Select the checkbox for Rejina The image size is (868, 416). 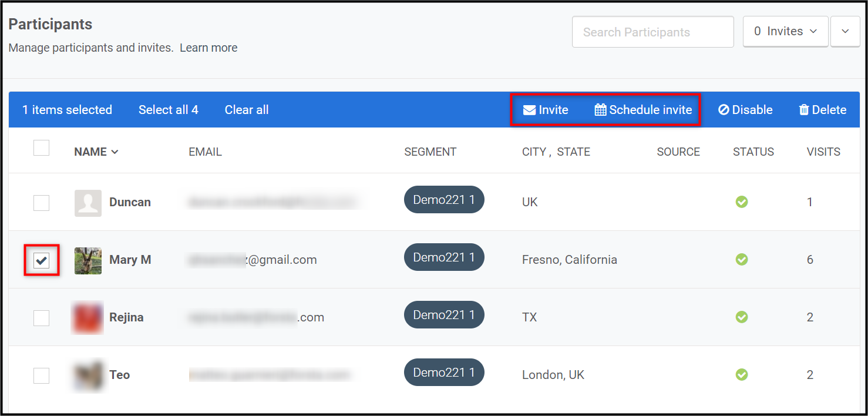click(41, 318)
